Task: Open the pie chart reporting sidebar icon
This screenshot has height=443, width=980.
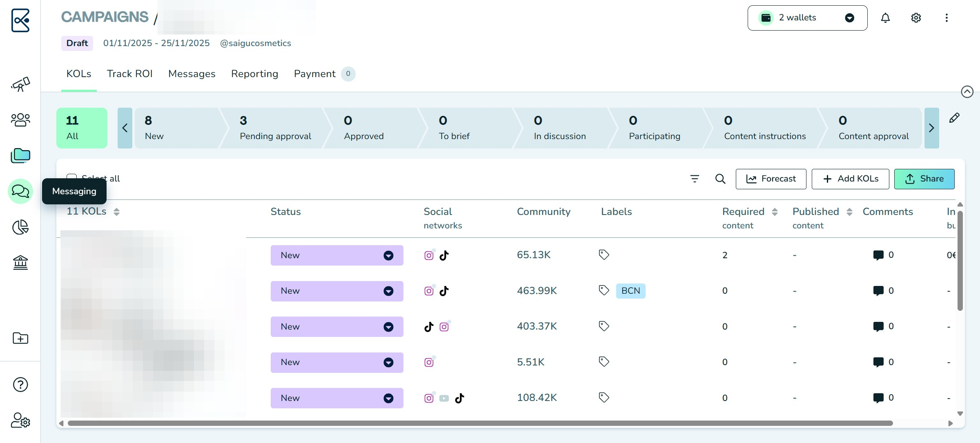Action: [x=20, y=227]
